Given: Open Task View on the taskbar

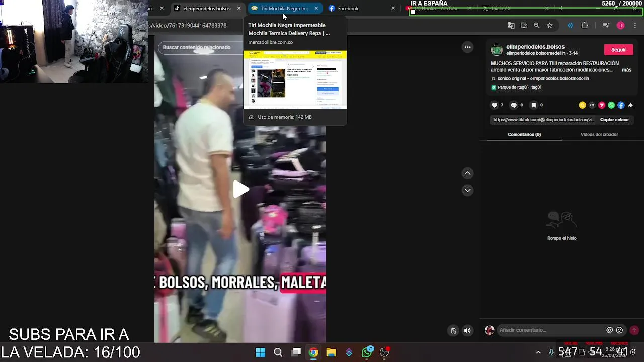Looking at the screenshot, I should click(296, 352).
